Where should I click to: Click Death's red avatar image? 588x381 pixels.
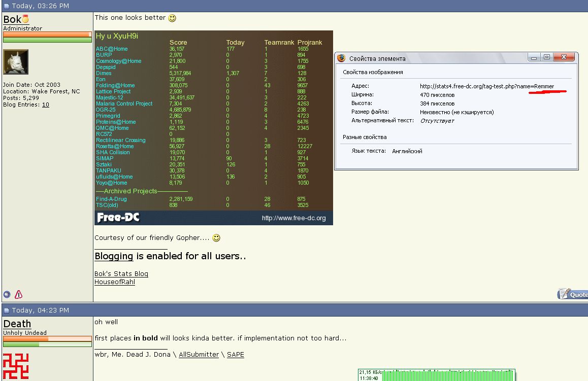16,366
